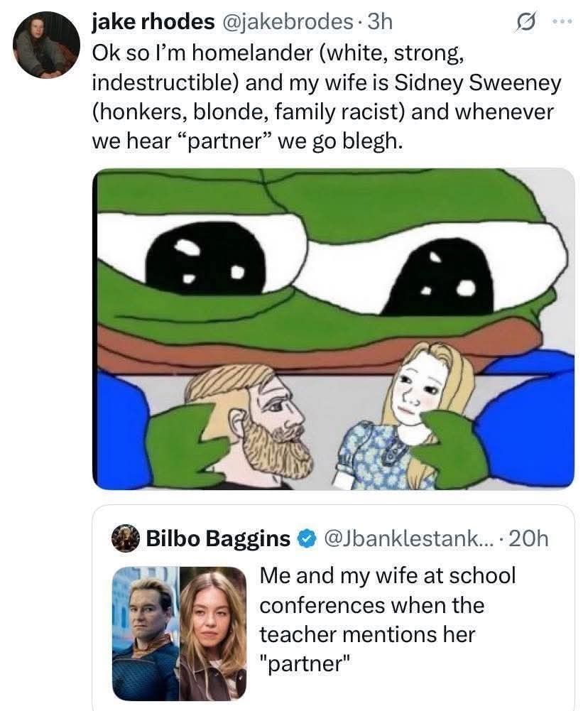Open Bilbo Baggins' small profile avatar
Viewport: 588px width, 711px height.
(x=124, y=538)
